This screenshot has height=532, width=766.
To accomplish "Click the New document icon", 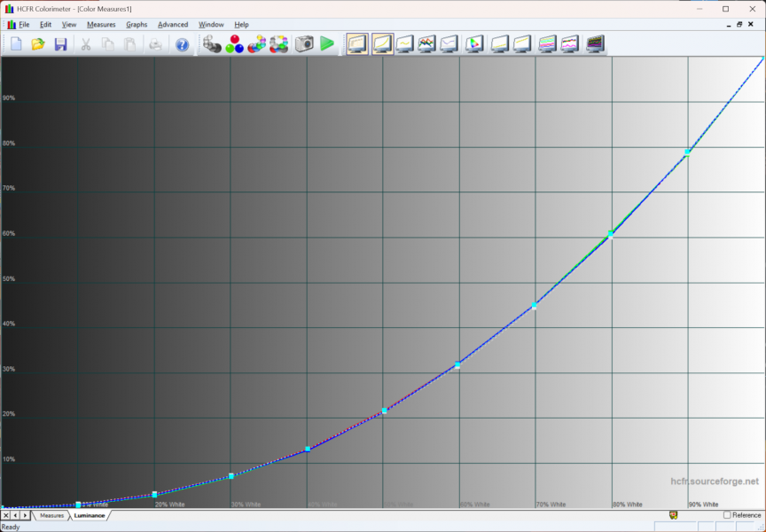I will [x=16, y=43].
